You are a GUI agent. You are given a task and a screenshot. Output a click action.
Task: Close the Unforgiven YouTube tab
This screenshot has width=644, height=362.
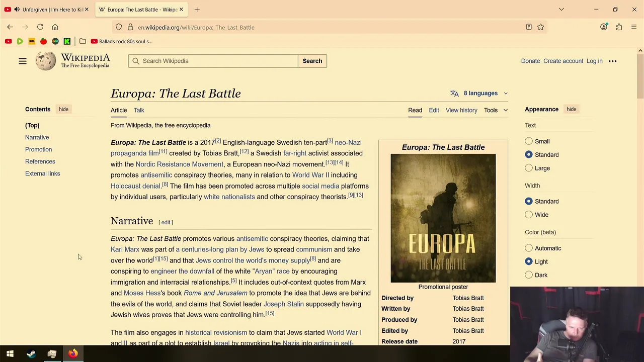pyautogui.click(x=87, y=10)
